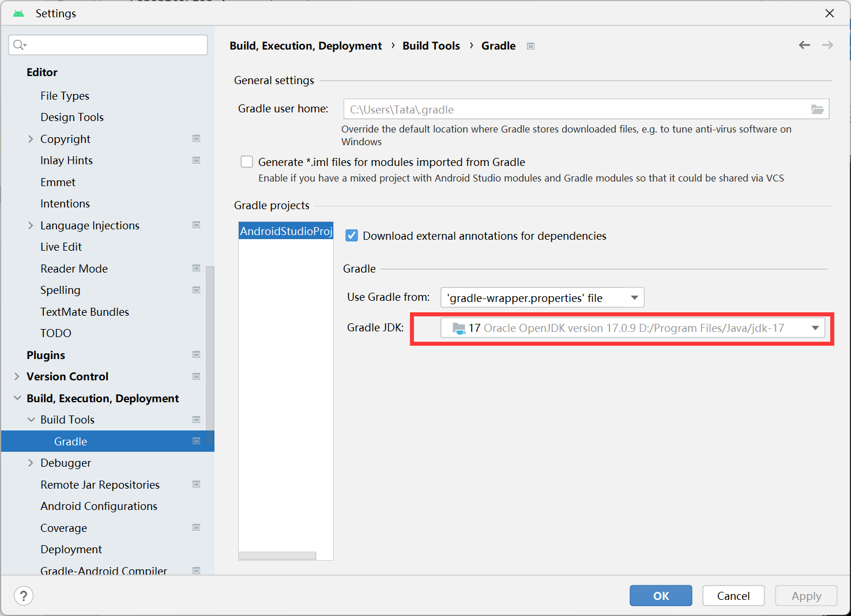Open the Use Gradle from dropdown
This screenshot has height=616, width=851.
[x=542, y=297]
